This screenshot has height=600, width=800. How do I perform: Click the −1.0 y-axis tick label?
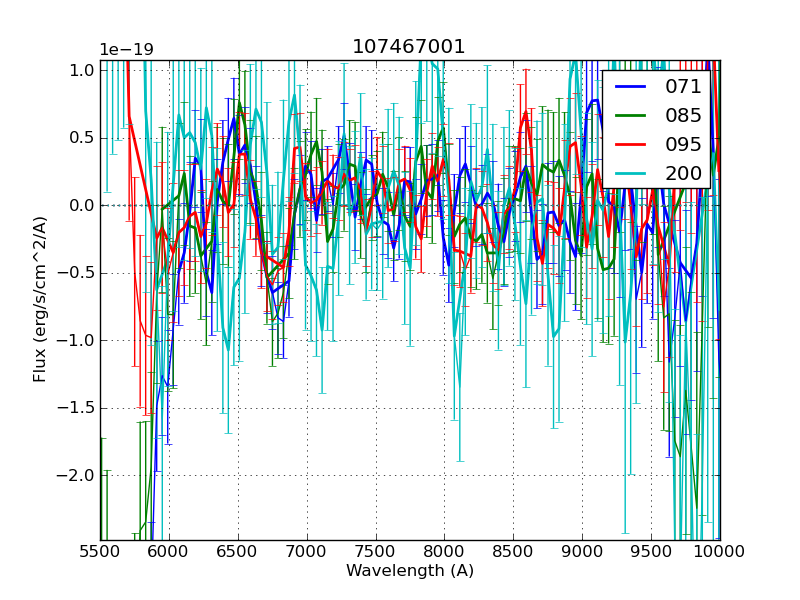(77, 340)
